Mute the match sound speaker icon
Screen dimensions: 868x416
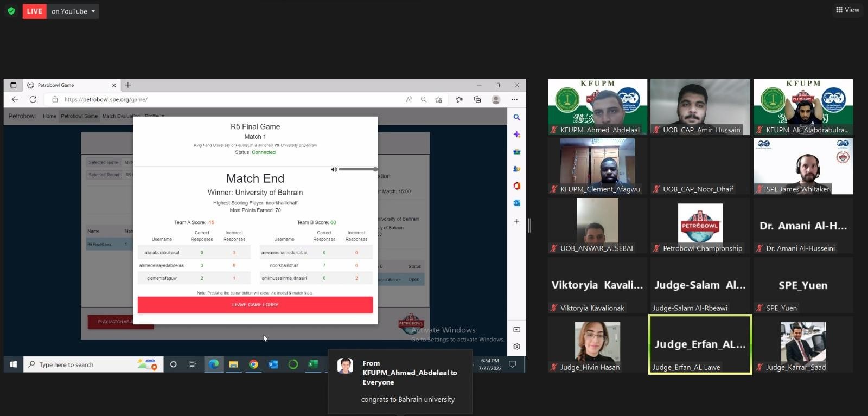[x=334, y=169]
